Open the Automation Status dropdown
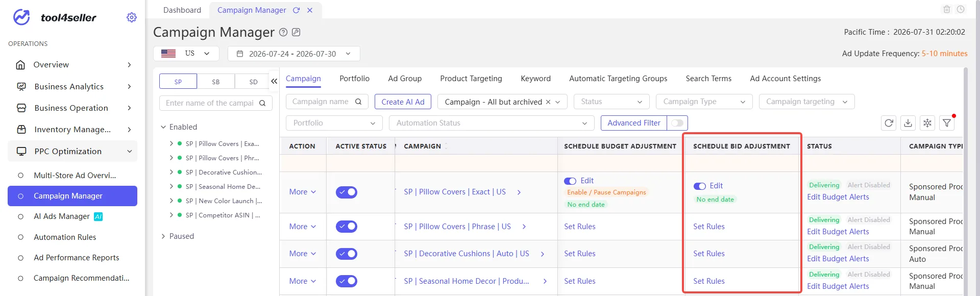This screenshot has width=980, height=296. pyautogui.click(x=492, y=123)
